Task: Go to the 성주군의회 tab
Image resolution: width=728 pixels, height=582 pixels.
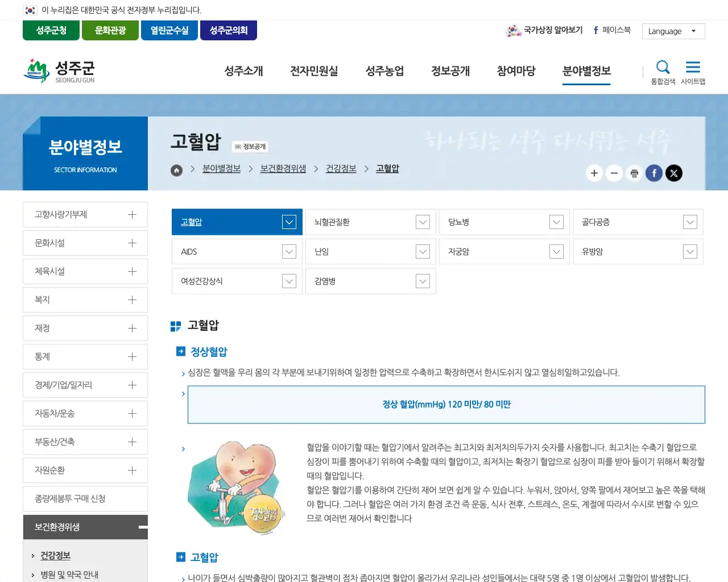Action: (x=229, y=30)
